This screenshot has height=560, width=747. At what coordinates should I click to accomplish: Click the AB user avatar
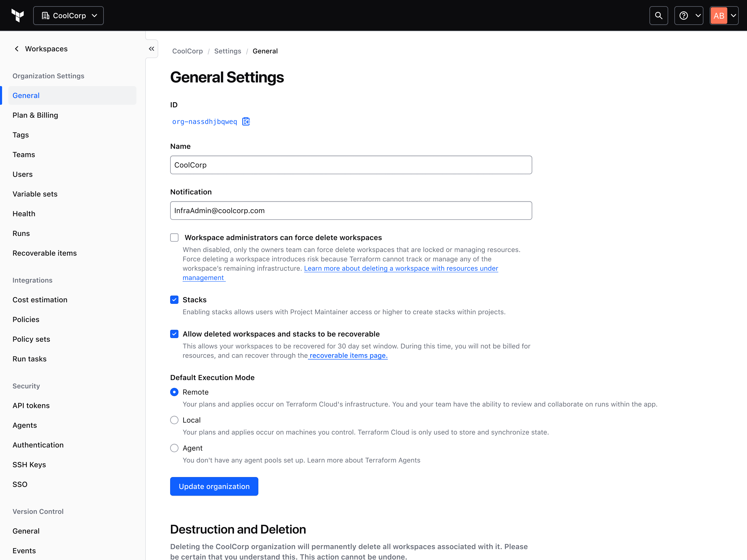tap(719, 16)
